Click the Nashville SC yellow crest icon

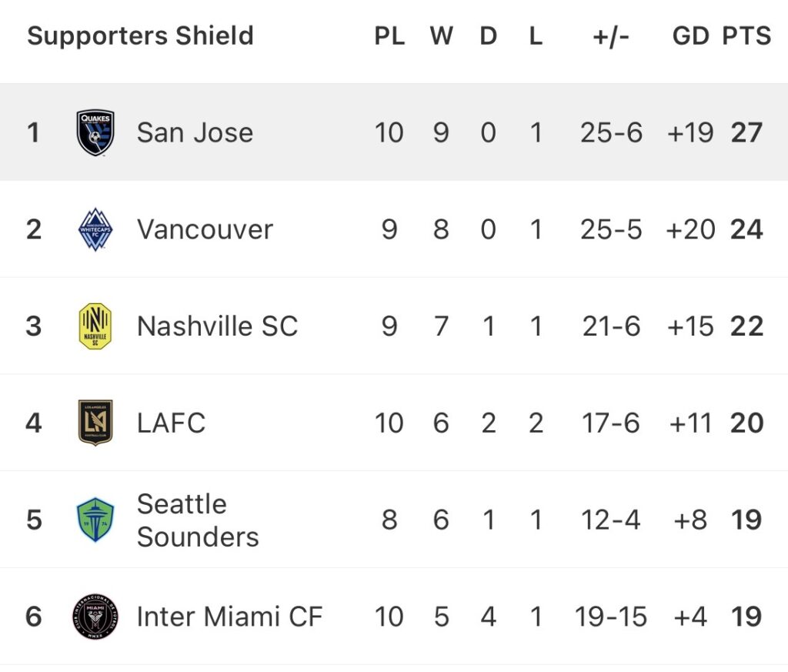pos(95,326)
